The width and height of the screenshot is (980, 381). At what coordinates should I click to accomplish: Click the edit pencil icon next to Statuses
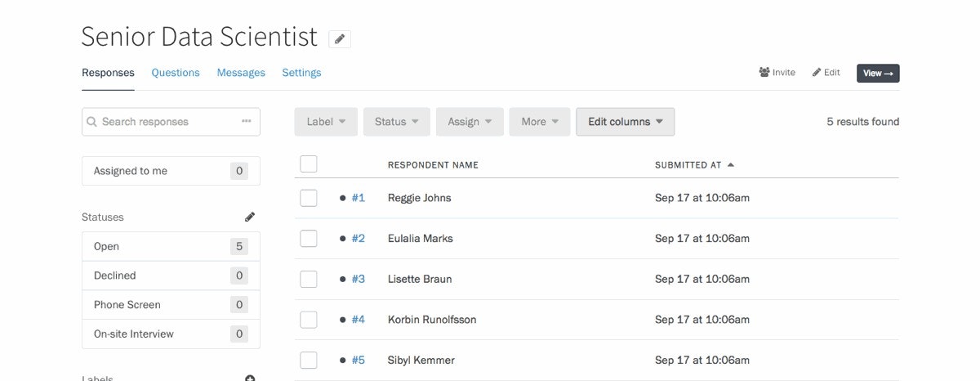(x=250, y=217)
